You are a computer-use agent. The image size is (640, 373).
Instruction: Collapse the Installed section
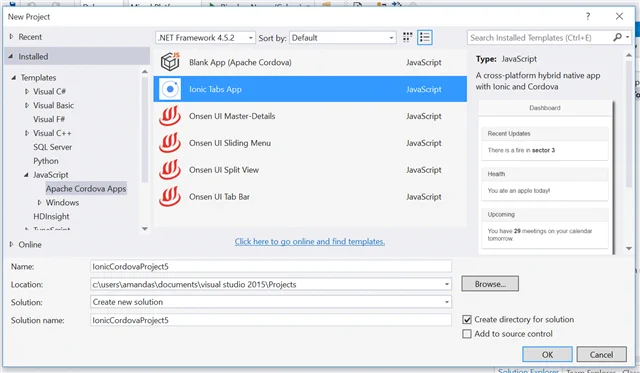pyautogui.click(x=11, y=56)
